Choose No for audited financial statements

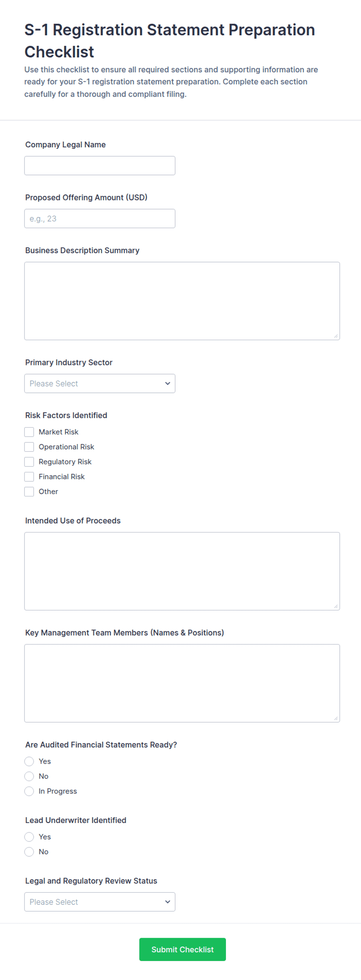pyautogui.click(x=29, y=776)
